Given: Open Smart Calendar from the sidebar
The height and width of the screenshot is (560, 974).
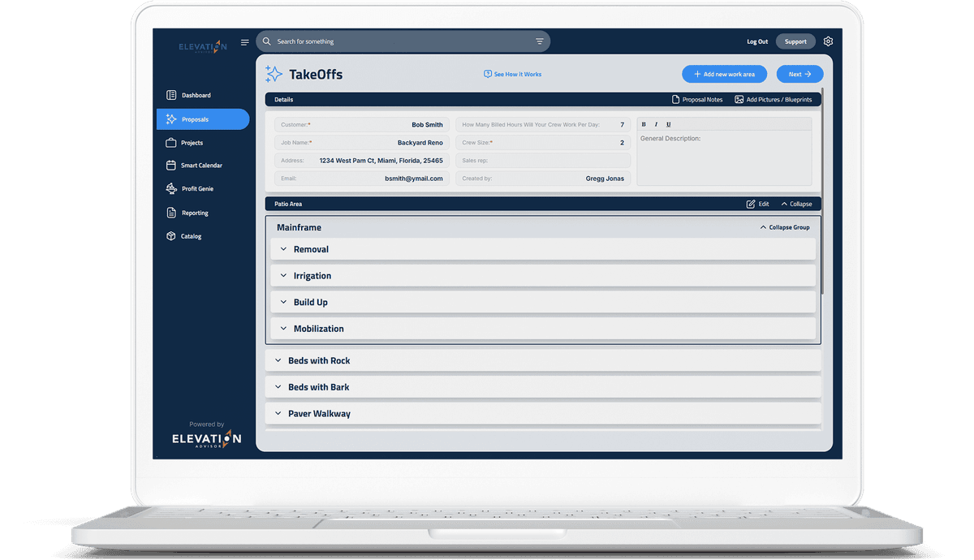Looking at the screenshot, I should pos(201,166).
